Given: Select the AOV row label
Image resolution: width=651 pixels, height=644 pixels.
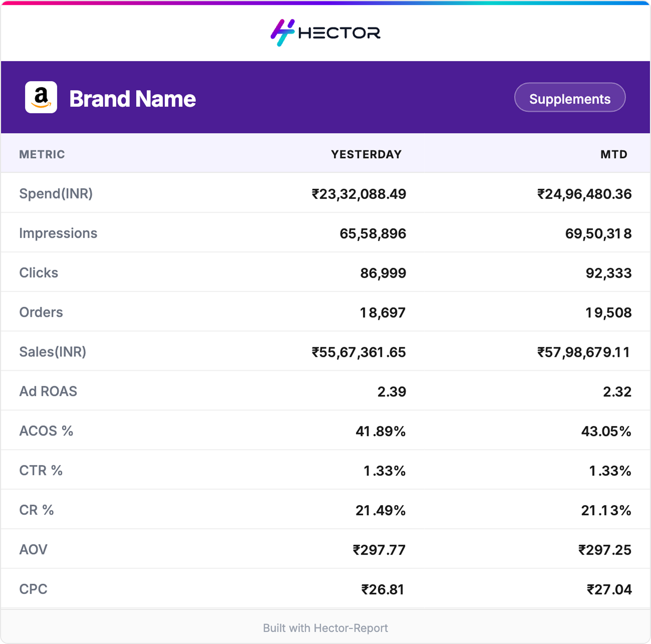Looking at the screenshot, I should click(33, 550).
